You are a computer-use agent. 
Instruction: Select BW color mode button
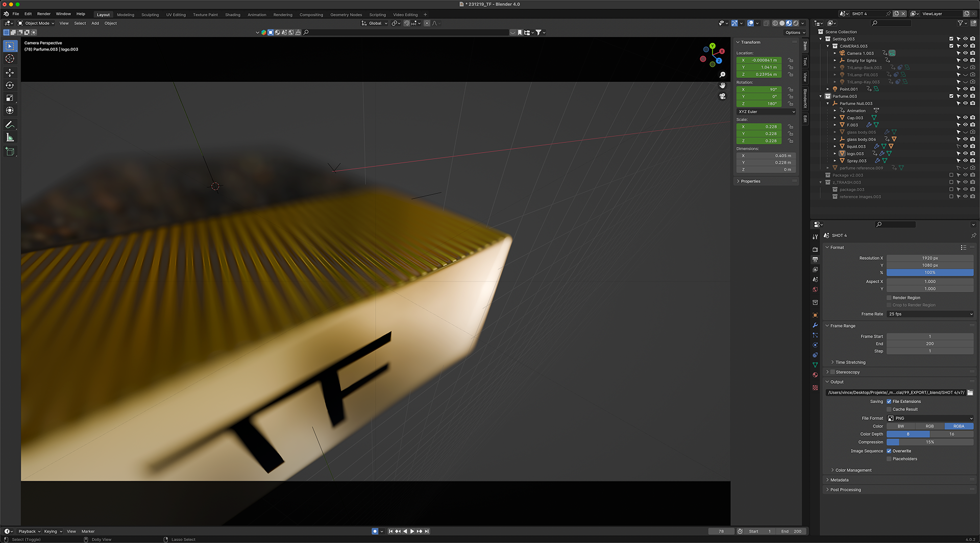tap(901, 426)
